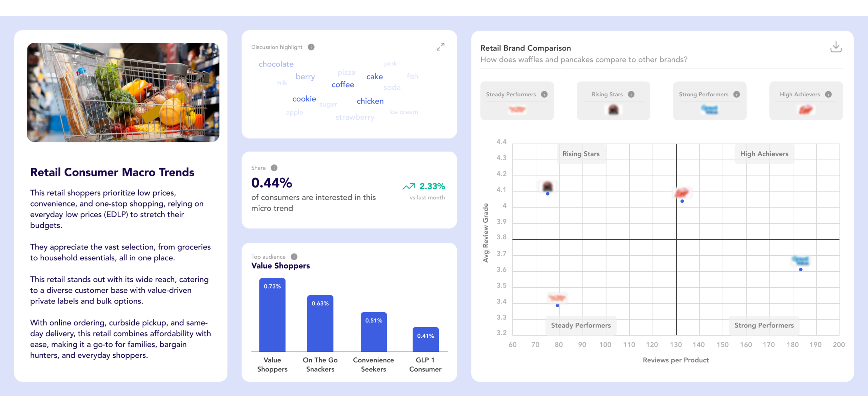Click the grocery cart image thumbnail
This screenshot has width=868, height=396.
coord(124,91)
